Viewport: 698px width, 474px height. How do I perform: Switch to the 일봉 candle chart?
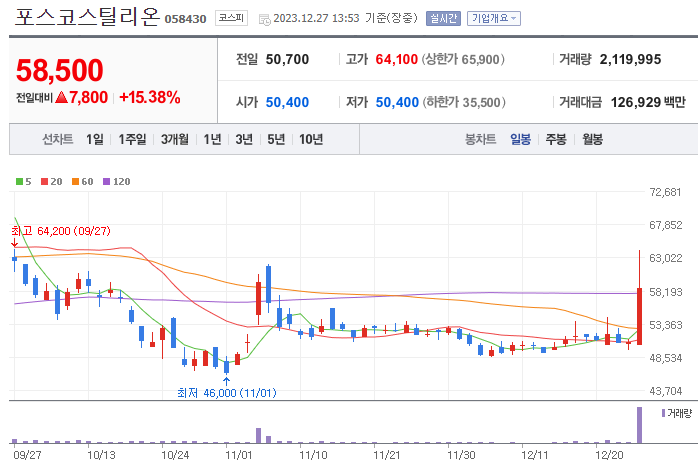[520, 139]
